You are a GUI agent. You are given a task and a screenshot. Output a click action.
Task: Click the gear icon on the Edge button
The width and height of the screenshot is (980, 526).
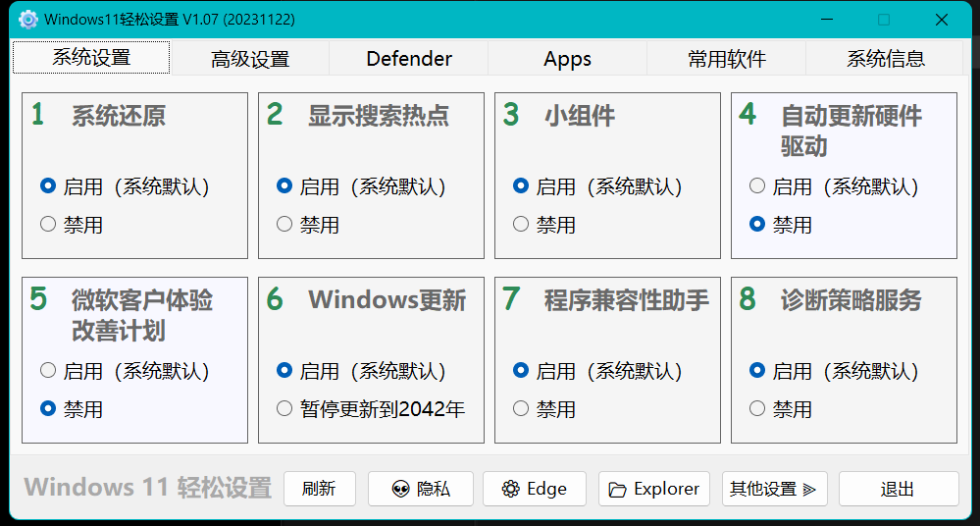(511, 489)
